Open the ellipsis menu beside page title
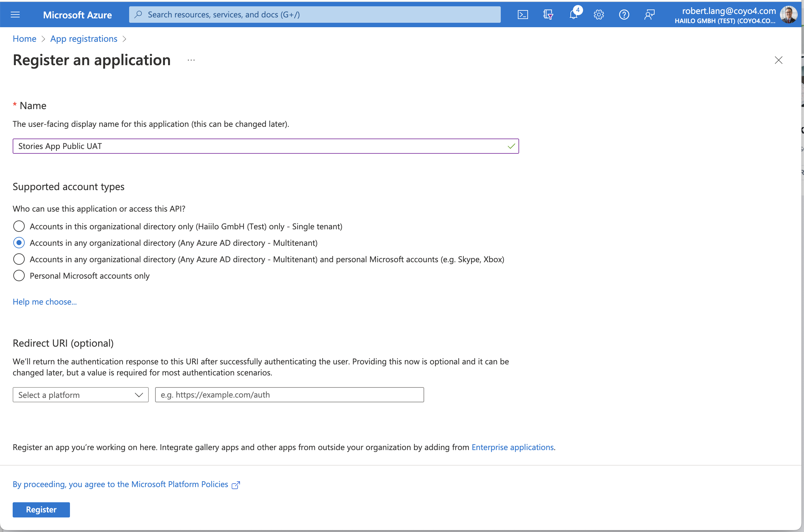This screenshot has width=804, height=532. click(x=191, y=60)
